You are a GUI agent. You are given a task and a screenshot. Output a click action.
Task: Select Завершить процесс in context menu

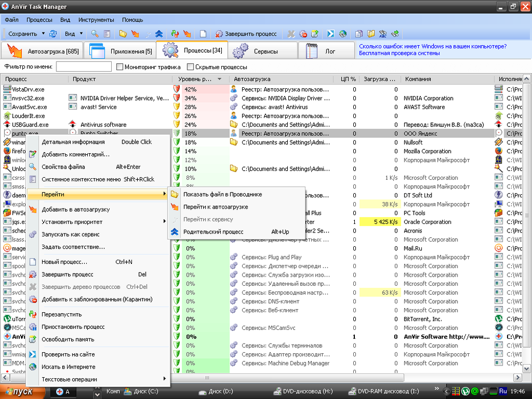(x=98, y=274)
